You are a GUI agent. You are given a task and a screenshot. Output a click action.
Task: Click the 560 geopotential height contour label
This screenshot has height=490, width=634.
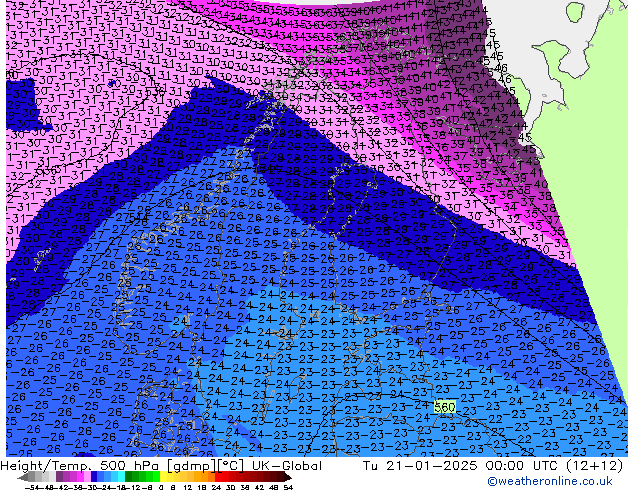[445, 406]
